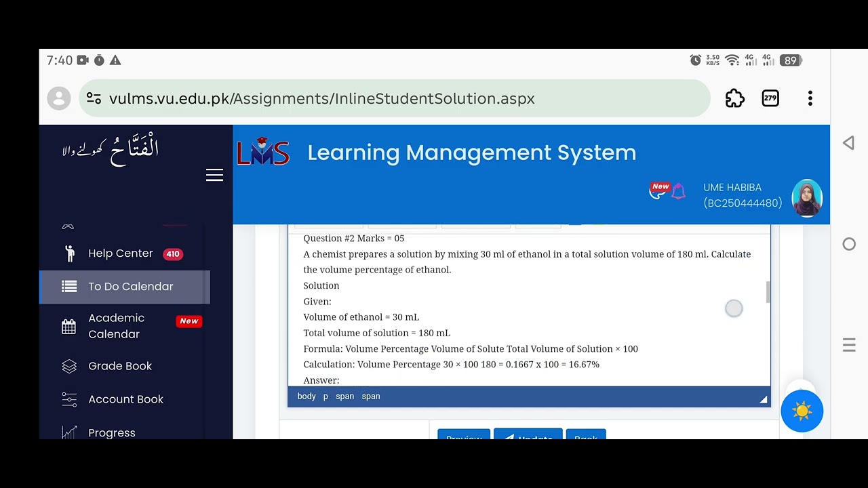Open the New chat support icon
The image size is (868, 488).
tap(658, 190)
